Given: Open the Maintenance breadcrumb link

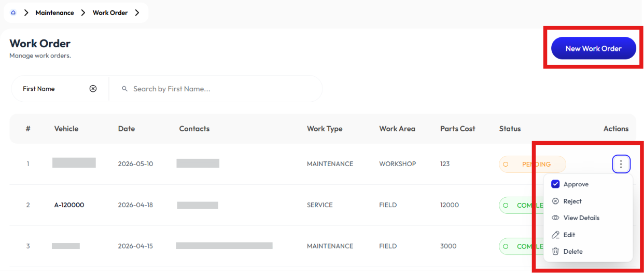Looking at the screenshot, I should [54, 12].
